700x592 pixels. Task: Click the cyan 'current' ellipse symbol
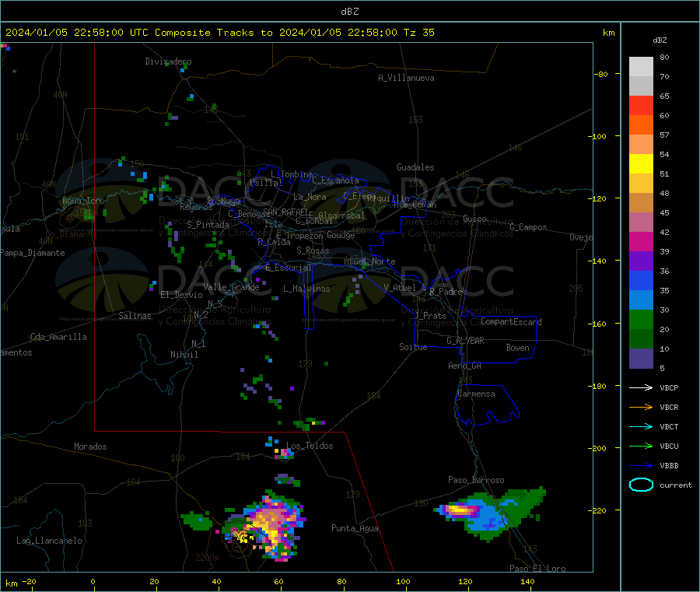(641, 485)
